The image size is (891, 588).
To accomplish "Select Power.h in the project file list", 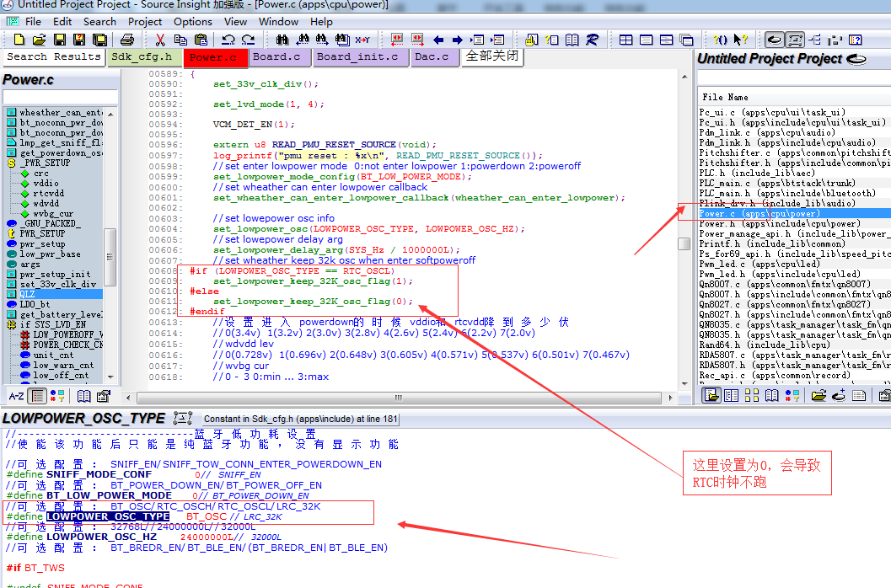I will coord(780,224).
